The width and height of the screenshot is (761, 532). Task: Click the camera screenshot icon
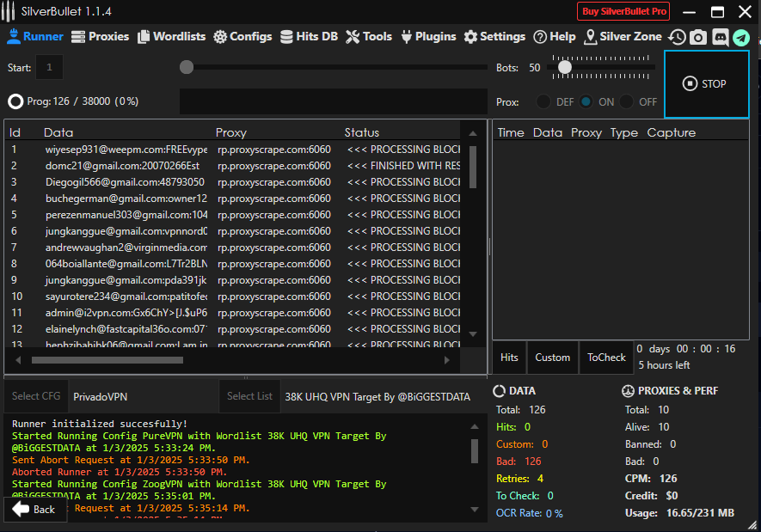point(698,37)
